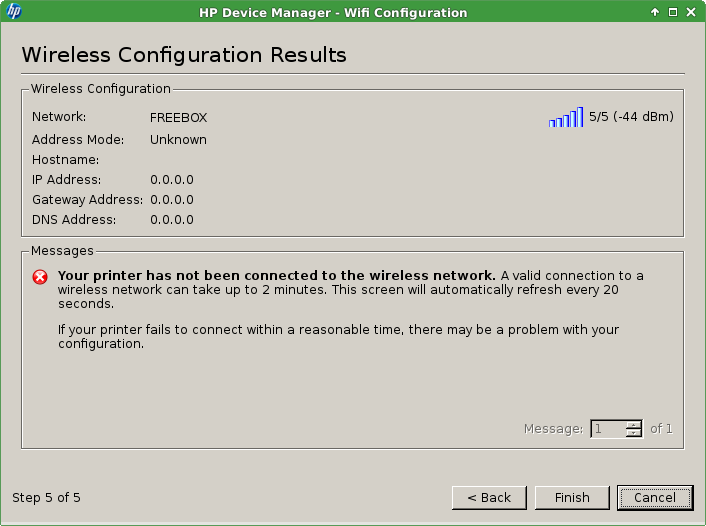Go to previous step with Back button
The height and width of the screenshot is (526, 706).
click(489, 498)
